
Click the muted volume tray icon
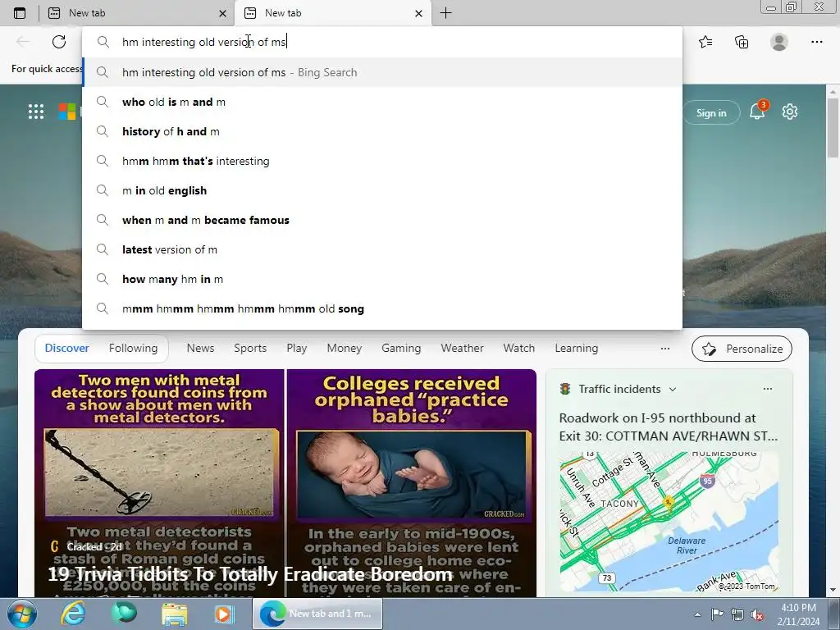[x=757, y=614]
